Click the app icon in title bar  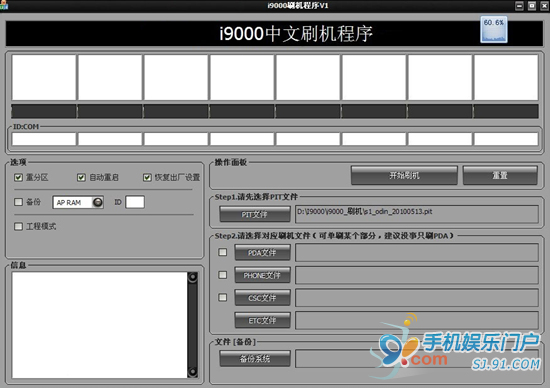[4, 5]
